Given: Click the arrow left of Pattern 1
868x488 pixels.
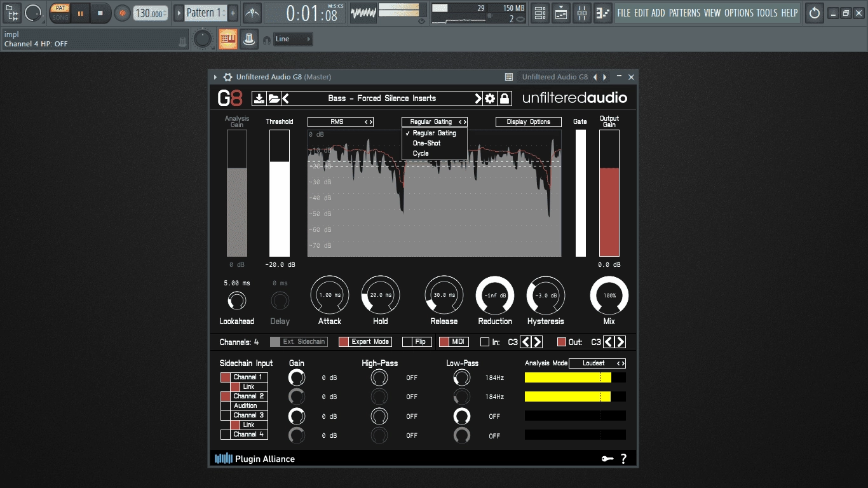Looking at the screenshot, I should pos(179,13).
